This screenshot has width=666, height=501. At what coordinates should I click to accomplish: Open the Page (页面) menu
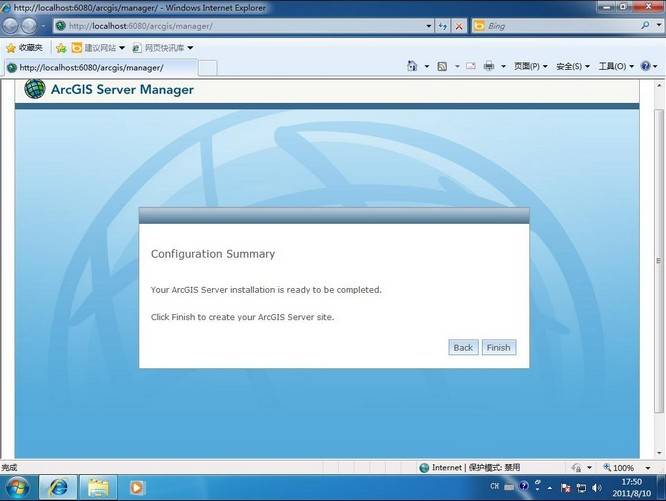tap(531, 66)
